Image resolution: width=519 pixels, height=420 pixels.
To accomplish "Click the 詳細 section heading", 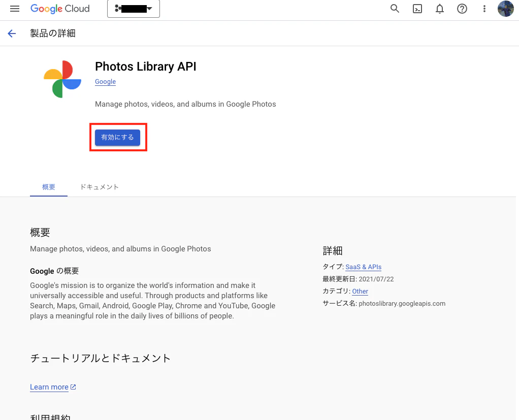I will click(x=333, y=250).
